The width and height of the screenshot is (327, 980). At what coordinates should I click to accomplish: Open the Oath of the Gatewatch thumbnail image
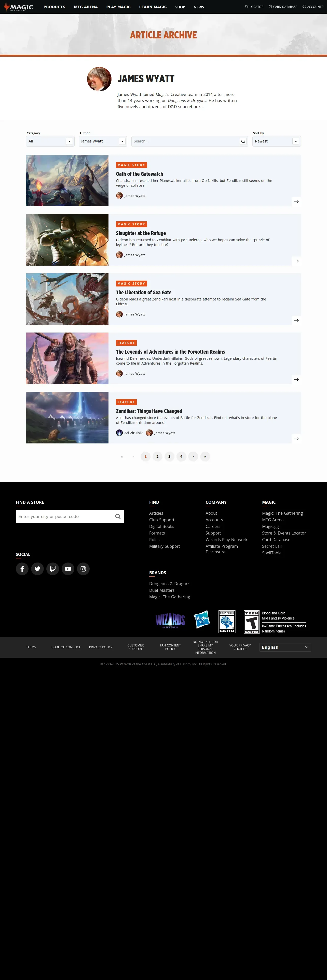click(x=67, y=180)
